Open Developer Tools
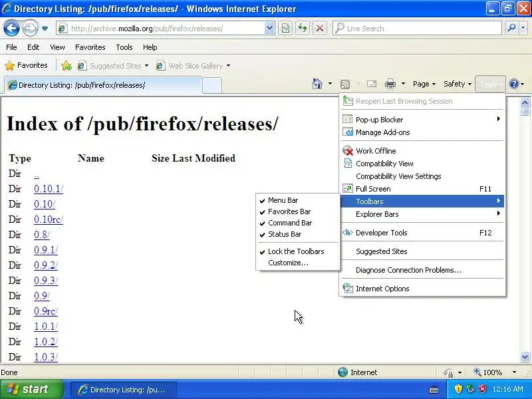Image resolution: width=532 pixels, height=399 pixels. coord(422,233)
